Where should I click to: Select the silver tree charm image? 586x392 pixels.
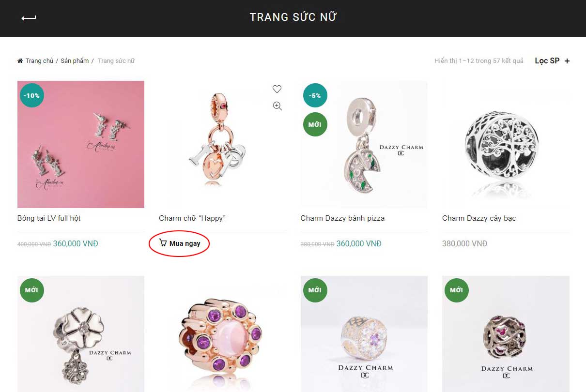506,144
